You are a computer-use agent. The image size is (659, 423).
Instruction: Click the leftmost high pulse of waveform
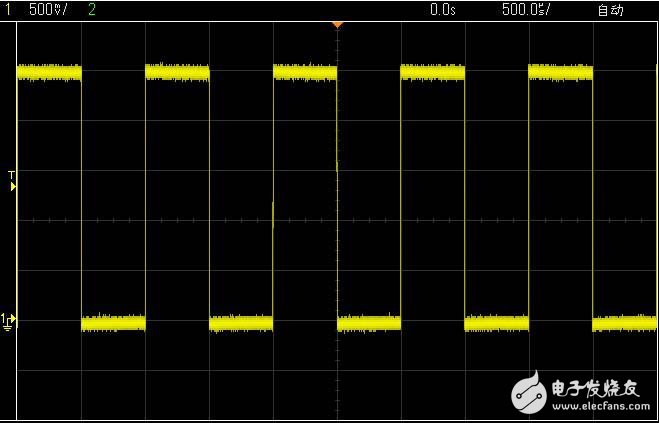(x=49, y=72)
